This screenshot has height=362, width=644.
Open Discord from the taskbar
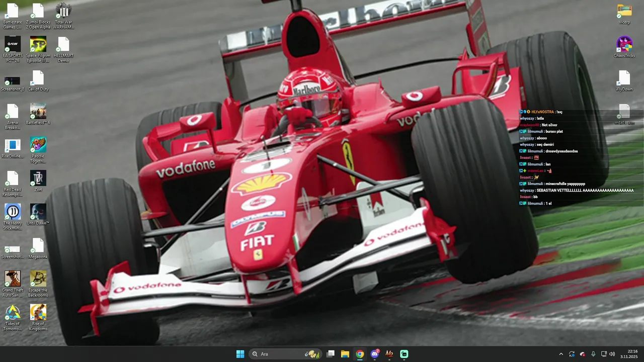[374, 354]
